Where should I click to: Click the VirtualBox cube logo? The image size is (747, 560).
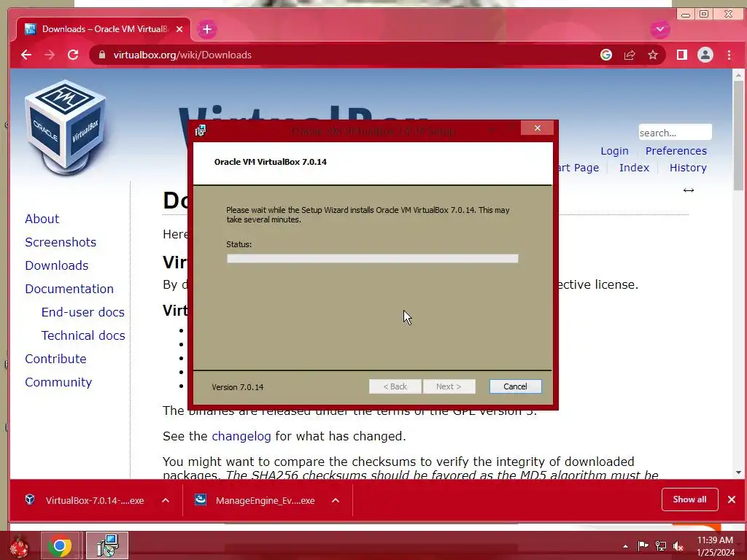click(x=65, y=127)
